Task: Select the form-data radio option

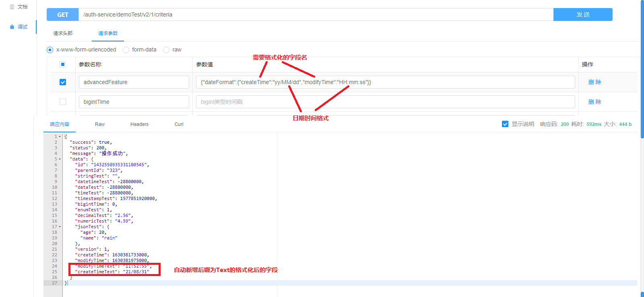Action: (x=126, y=50)
